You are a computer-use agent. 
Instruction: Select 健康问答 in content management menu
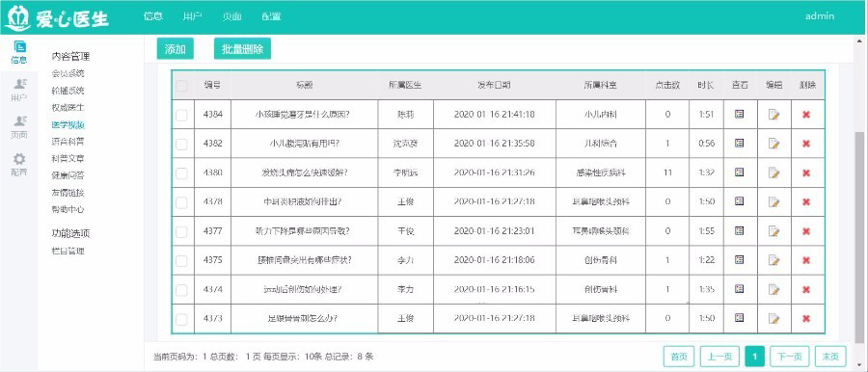68,175
